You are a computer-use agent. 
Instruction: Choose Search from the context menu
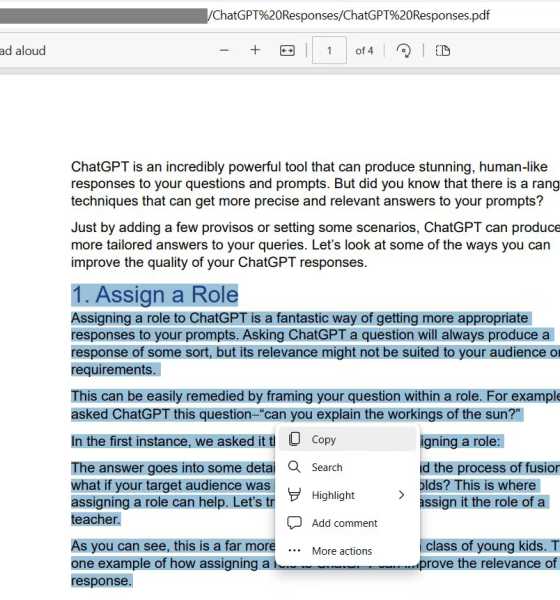[x=348, y=467]
